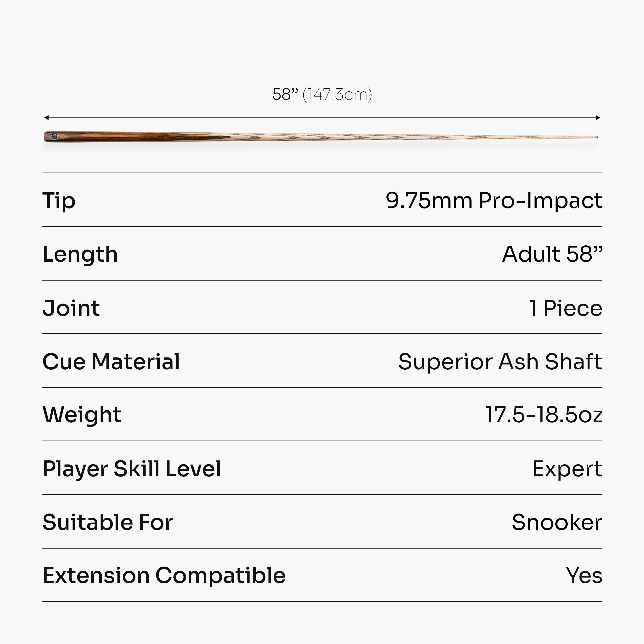Click the Yes value for Extension Compatible

click(x=584, y=576)
